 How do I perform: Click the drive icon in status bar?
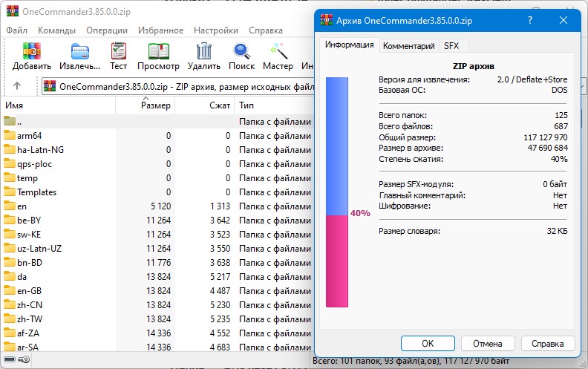click(10, 359)
